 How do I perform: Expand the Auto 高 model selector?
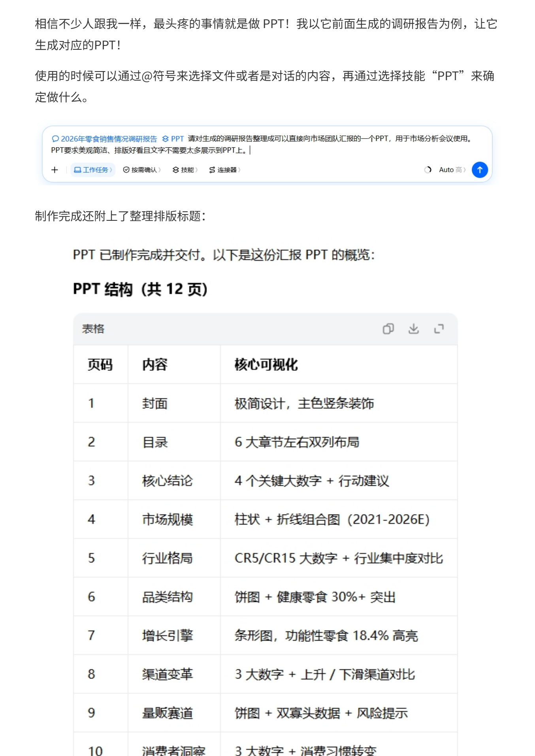[452, 170]
